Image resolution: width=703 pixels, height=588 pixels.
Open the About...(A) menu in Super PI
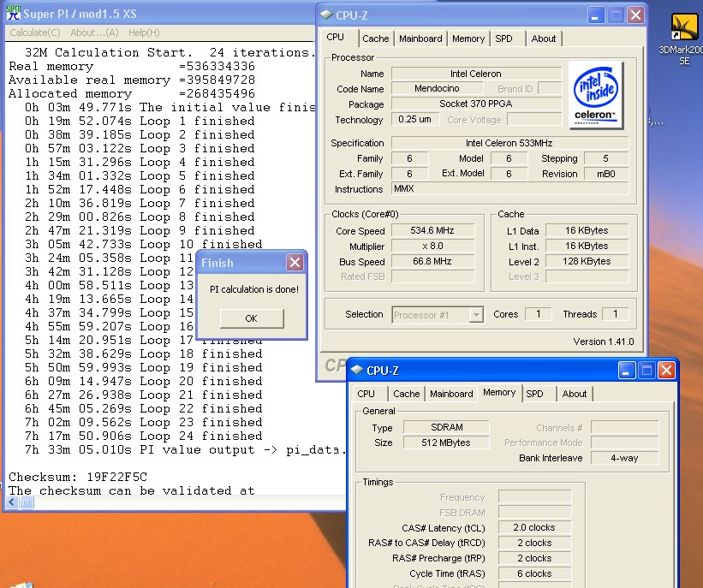coord(94,33)
